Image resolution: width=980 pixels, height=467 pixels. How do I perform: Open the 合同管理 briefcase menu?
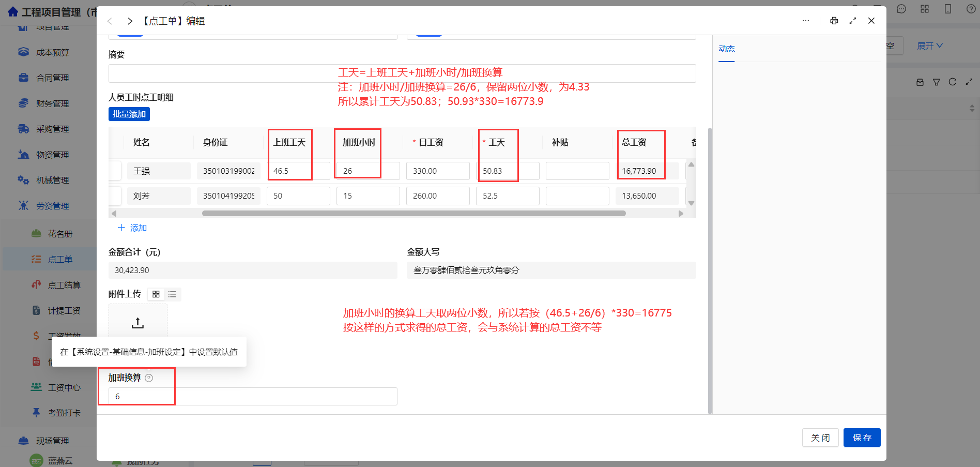52,78
